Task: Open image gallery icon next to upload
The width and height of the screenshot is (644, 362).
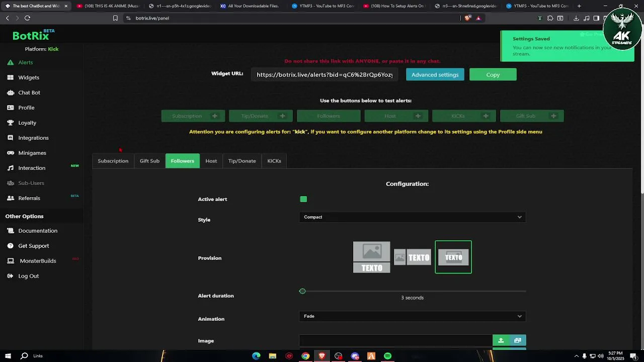Action: coord(518,340)
